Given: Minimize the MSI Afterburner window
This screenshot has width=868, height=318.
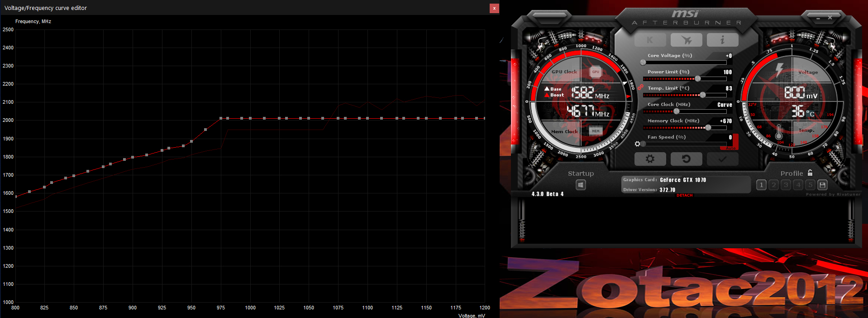Looking at the screenshot, I should 818,18.
